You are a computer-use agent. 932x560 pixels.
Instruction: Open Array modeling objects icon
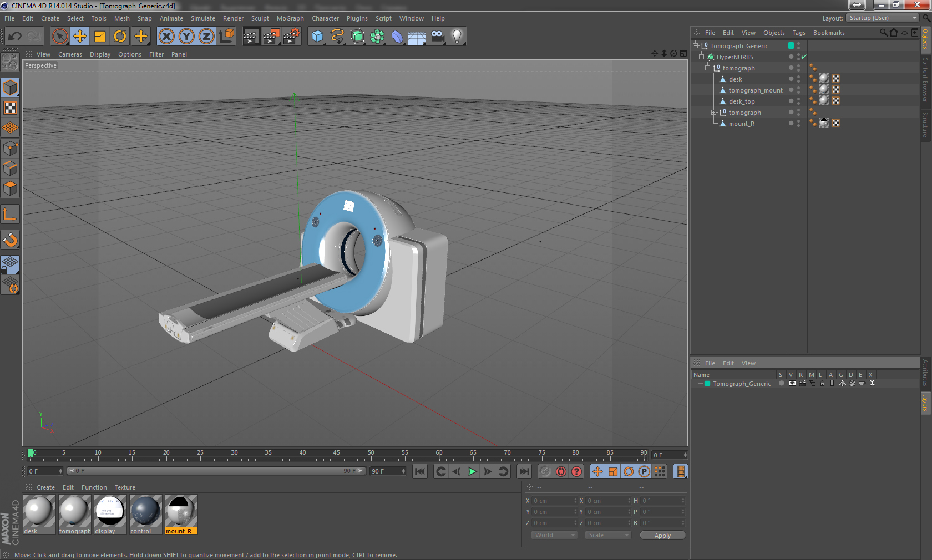[377, 37]
